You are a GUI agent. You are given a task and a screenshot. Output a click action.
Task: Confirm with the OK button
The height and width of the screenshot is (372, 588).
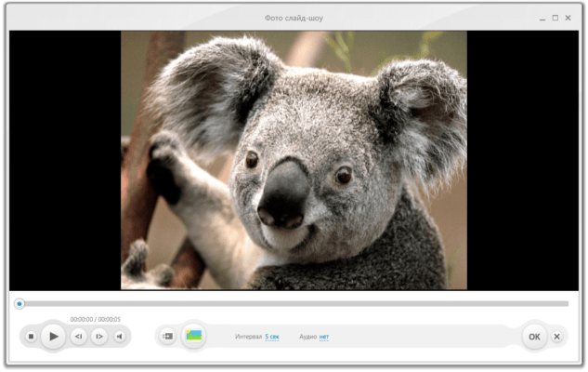click(534, 337)
